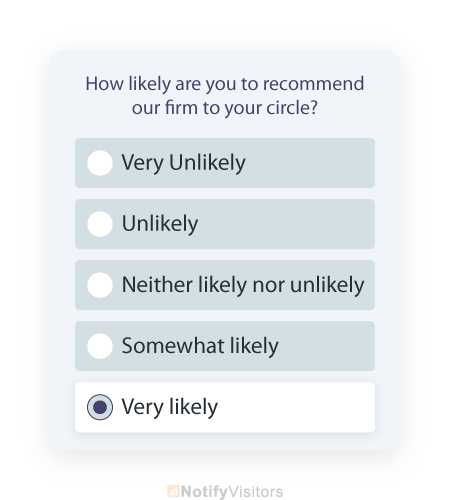This screenshot has height=500, width=450.
Task: Click the 'Neither likely nor unlikely' label text
Action: pos(243,285)
